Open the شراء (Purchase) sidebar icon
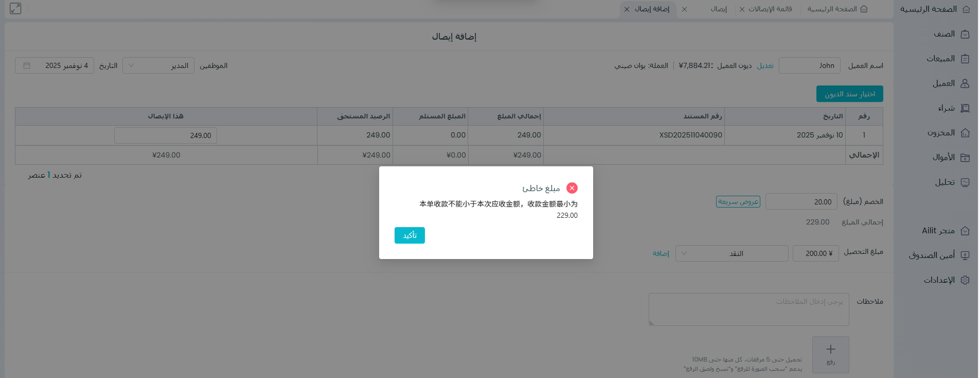The image size is (980, 378). 965,108
